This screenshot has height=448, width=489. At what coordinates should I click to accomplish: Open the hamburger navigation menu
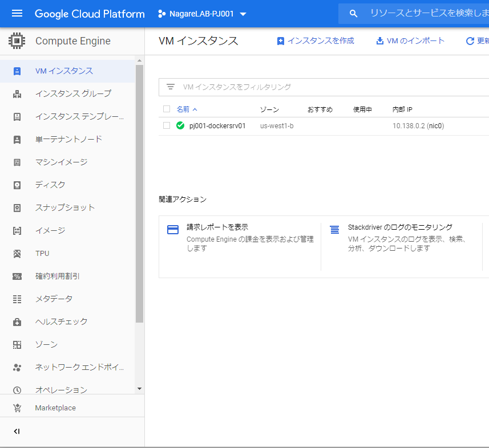coord(17,14)
